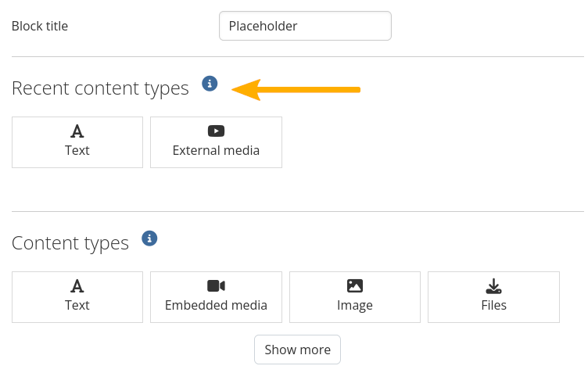Click the video camera icon for Embedded media
The height and width of the screenshot is (373, 588).
[x=216, y=286]
